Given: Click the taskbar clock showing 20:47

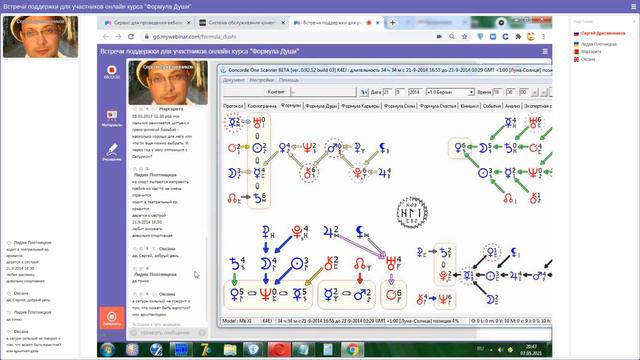Looking at the screenshot, I should click(x=531, y=350).
